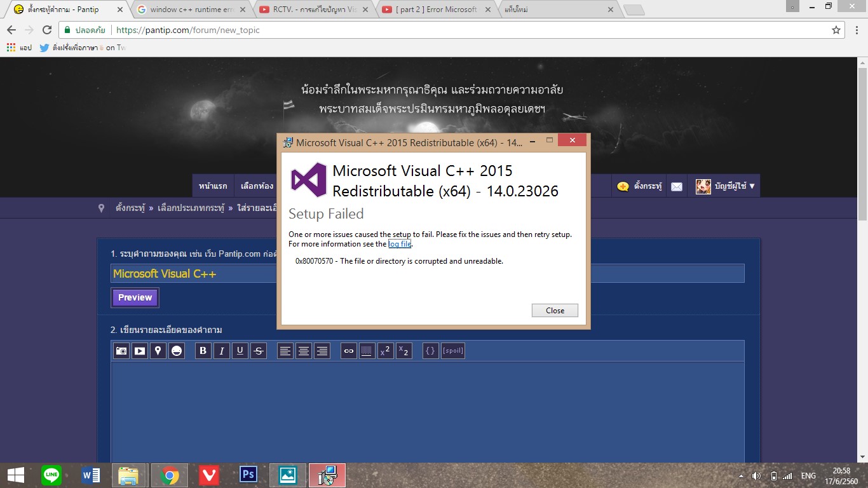Toggle italic formatting in the editor
Viewport: 868px width, 488px height.
[222, 351]
